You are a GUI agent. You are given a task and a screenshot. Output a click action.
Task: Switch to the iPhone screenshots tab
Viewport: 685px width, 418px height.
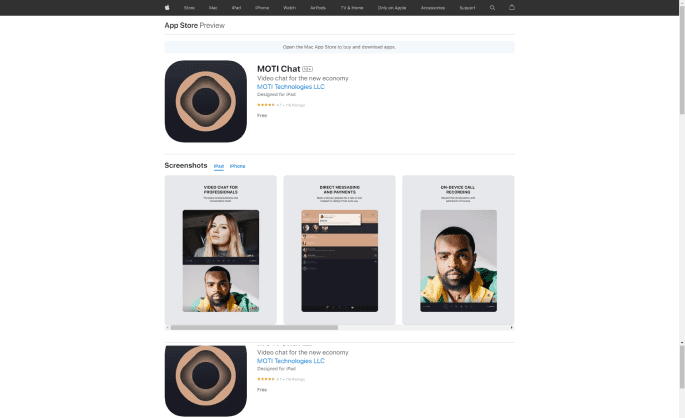click(x=237, y=166)
